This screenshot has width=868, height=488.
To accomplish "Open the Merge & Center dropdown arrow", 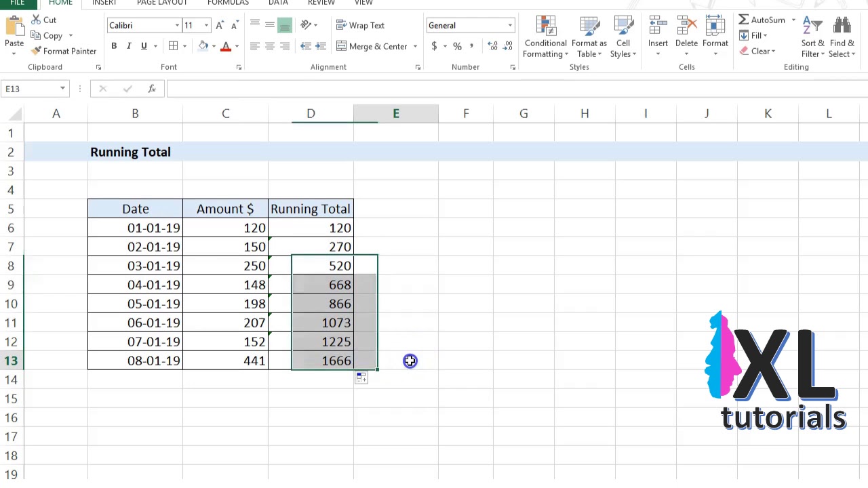I will 415,46.
